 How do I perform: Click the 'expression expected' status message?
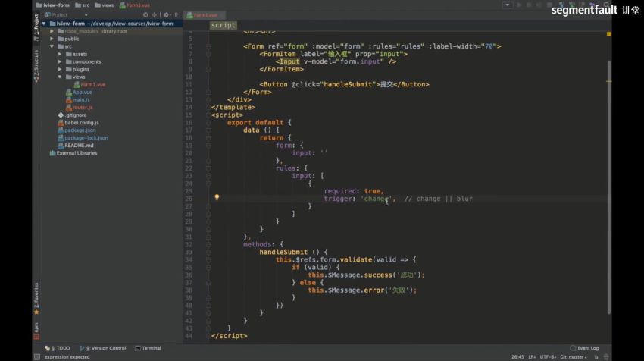pyautogui.click(x=67, y=357)
